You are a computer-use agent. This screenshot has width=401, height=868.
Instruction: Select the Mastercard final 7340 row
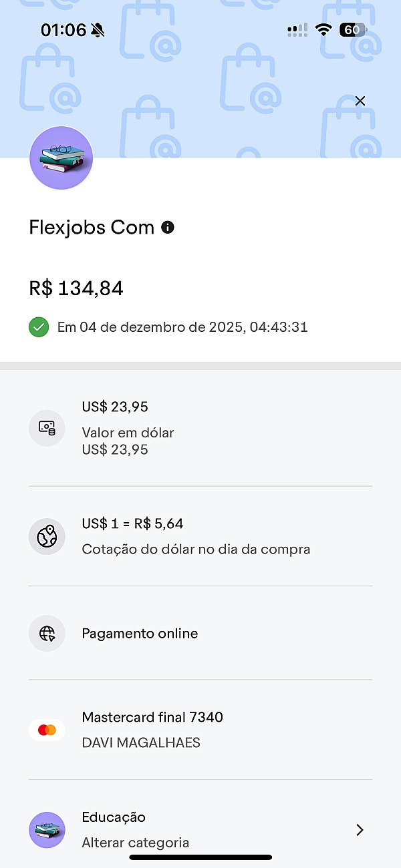[152, 717]
